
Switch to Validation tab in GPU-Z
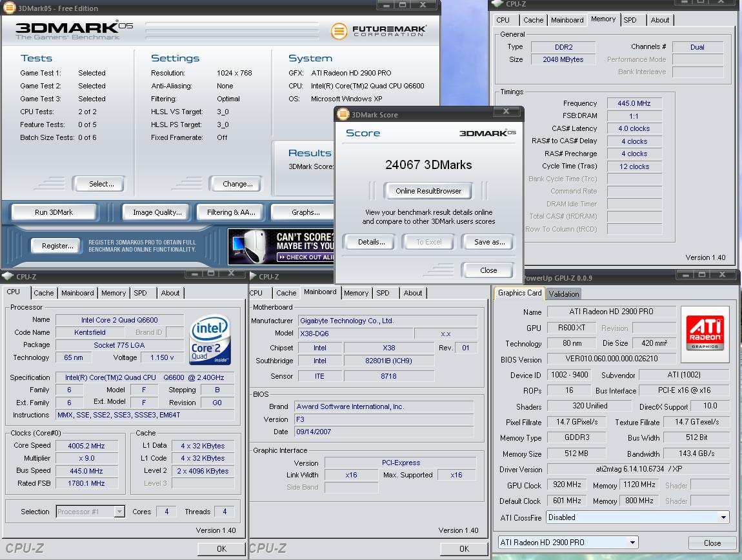click(x=564, y=294)
